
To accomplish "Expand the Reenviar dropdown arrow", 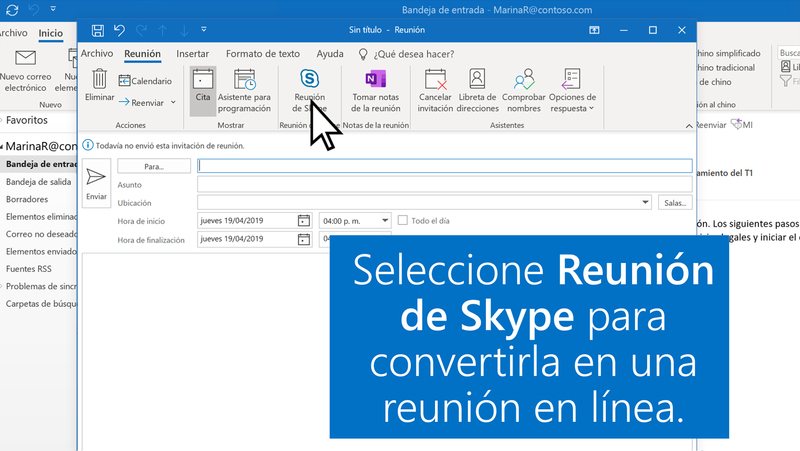I will (173, 103).
